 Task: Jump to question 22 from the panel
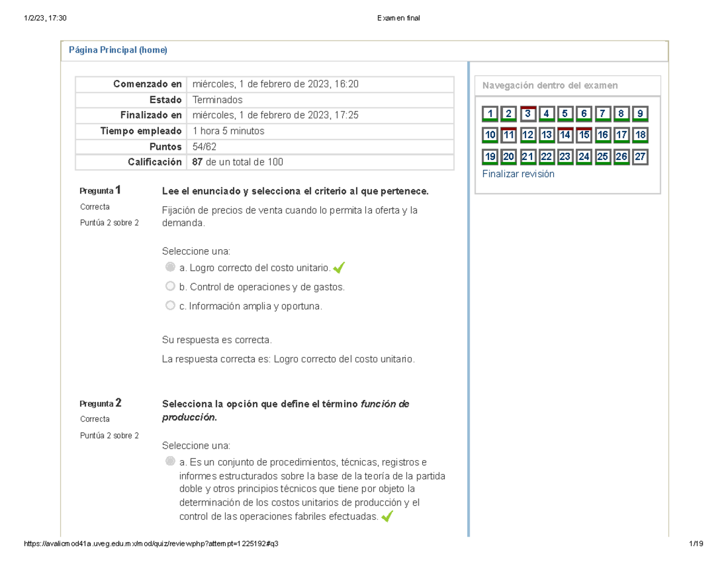click(x=547, y=156)
